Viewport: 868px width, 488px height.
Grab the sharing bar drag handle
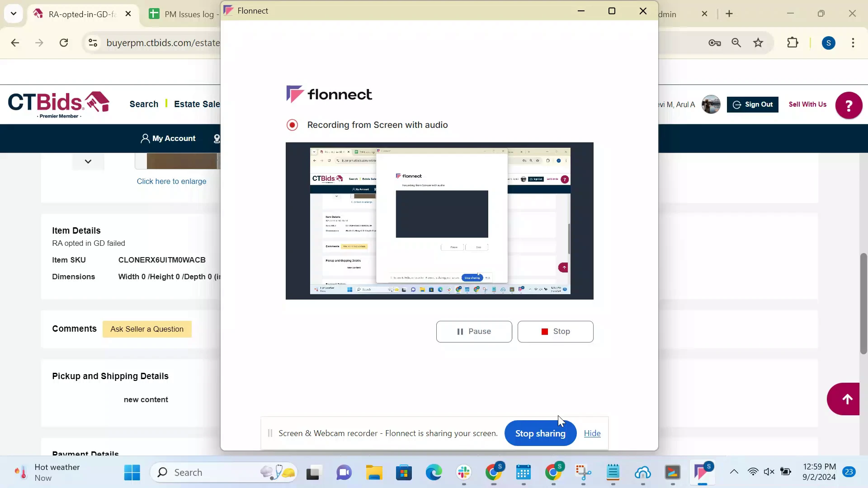[x=270, y=433]
